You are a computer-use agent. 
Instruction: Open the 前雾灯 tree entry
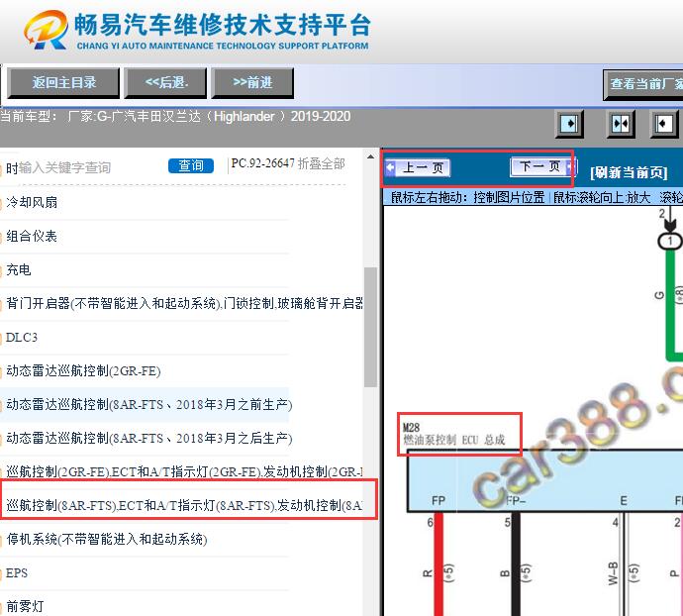tap(25, 606)
